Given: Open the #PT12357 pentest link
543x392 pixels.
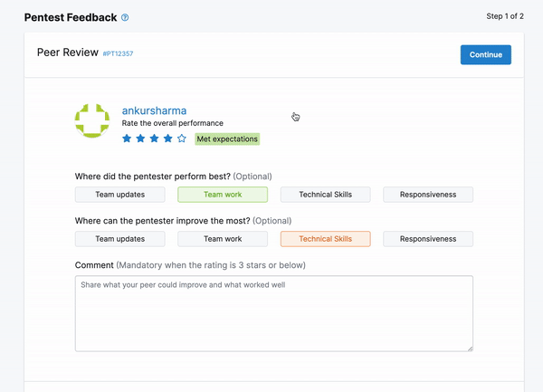Looking at the screenshot, I should 119,54.
